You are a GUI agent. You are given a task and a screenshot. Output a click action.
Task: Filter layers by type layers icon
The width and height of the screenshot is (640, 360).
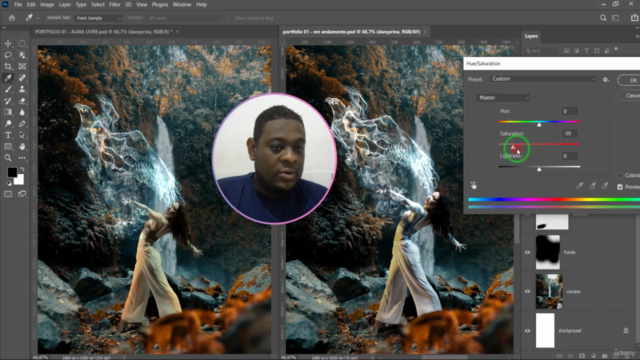[x=587, y=51]
